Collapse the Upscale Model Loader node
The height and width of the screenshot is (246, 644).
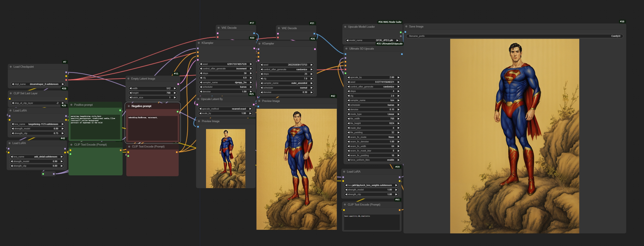click(345, 27)
